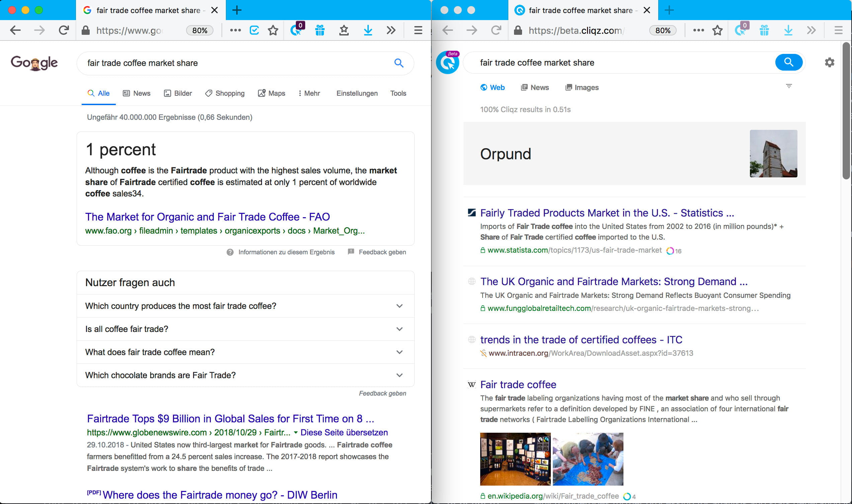Show more toolbar items chevrons in Google window

(391, 30)
